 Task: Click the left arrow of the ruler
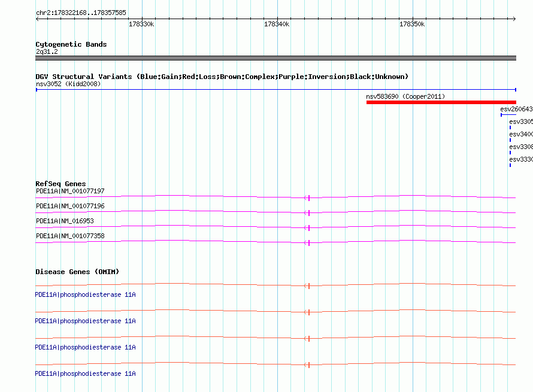[x=37, y=19]
